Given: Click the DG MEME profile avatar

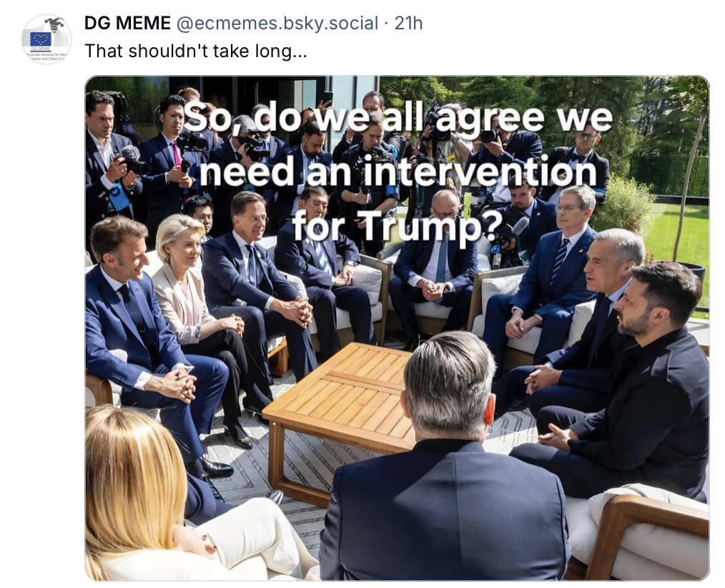Looking at the screenshot, I should [x=46, y=39].
